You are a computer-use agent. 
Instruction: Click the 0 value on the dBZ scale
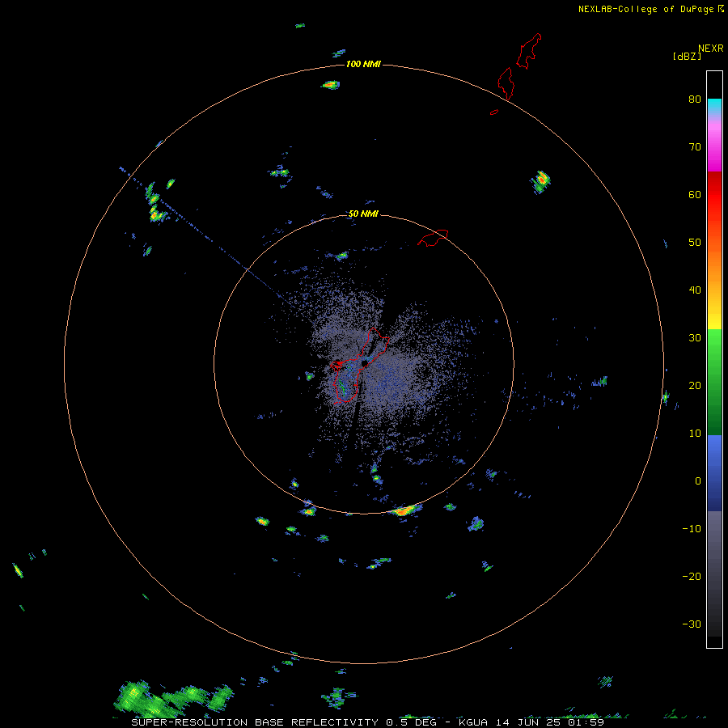click(x=698, y=481)
